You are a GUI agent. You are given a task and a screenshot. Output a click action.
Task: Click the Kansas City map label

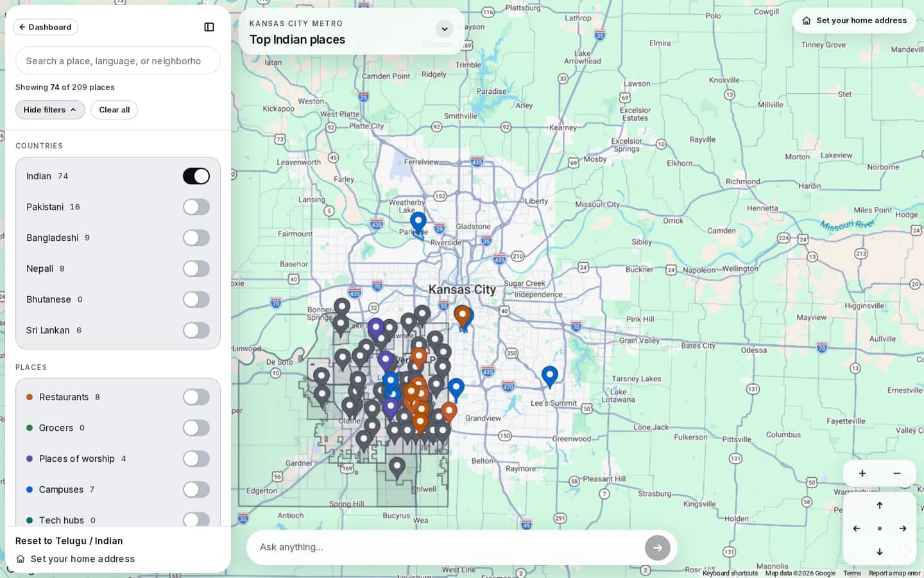coord(462,290)
